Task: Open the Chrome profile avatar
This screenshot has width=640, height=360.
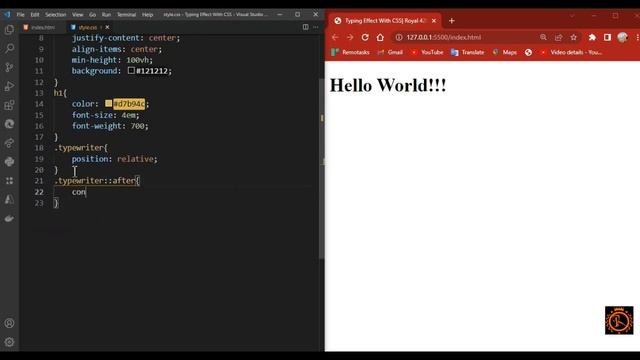Action: [x=622, y=37]
